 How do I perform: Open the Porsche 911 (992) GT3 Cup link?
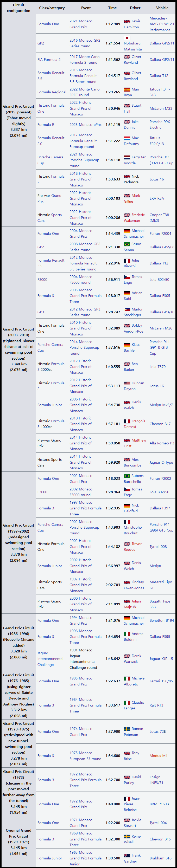[x=161, y=160]
